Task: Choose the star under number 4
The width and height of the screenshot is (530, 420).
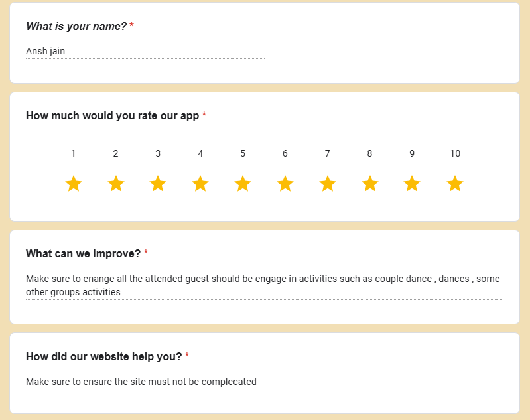Action: click(200, 184)
